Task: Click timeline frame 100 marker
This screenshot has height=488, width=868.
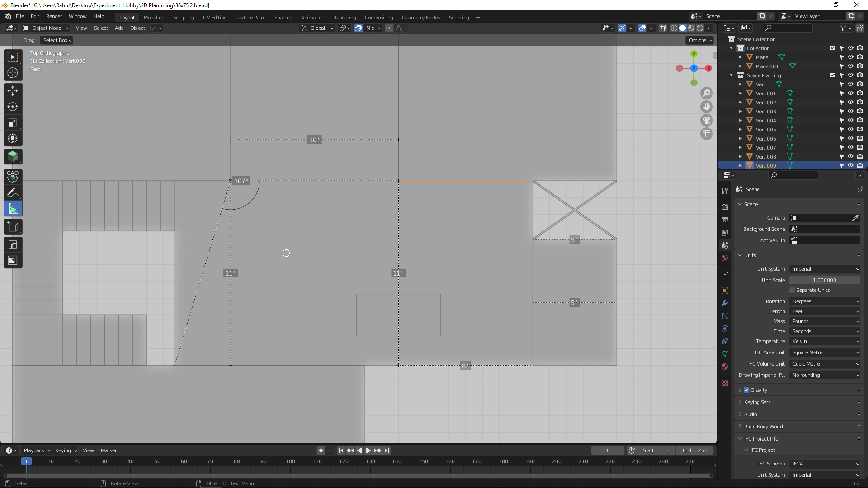Action: click(290, 461)
